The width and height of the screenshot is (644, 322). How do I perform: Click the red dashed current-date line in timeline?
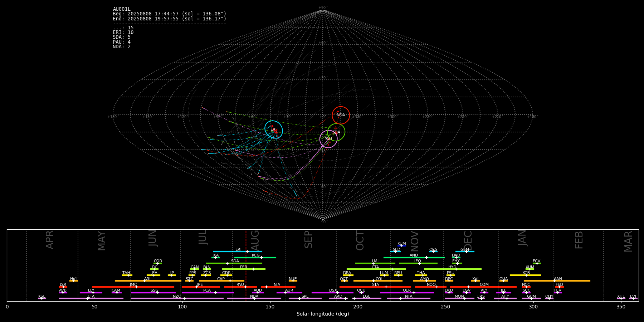coord(246,265)
